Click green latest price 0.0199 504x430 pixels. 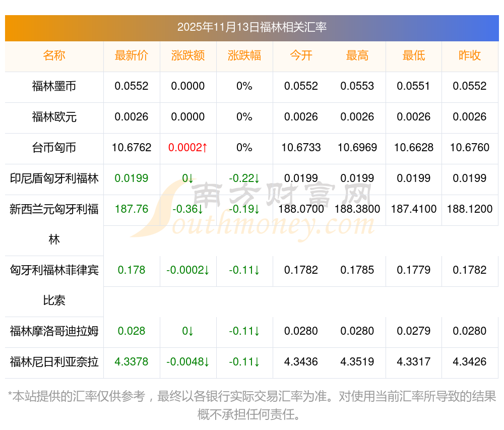[132, 178]
